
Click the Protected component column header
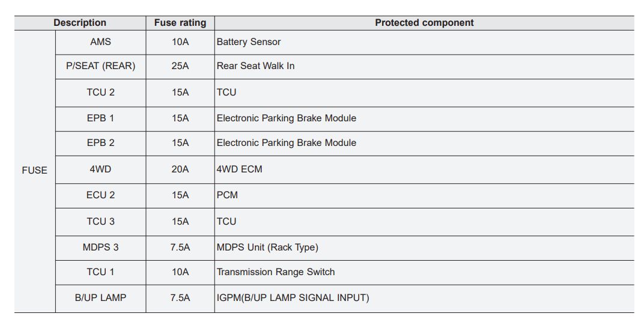[424, 23]
